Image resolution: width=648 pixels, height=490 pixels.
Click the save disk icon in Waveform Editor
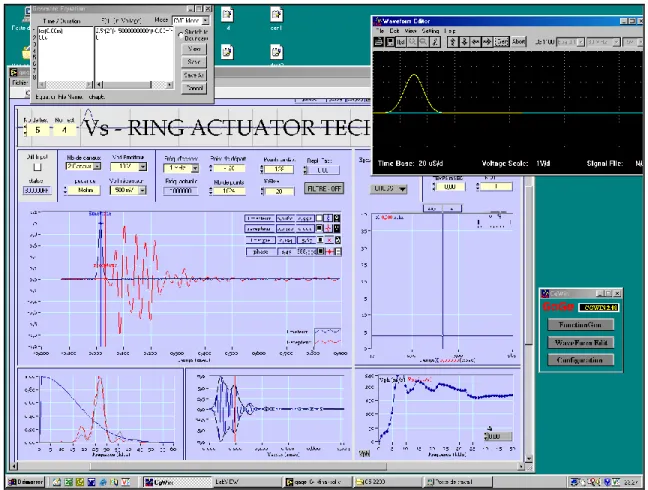pos(390,42)
